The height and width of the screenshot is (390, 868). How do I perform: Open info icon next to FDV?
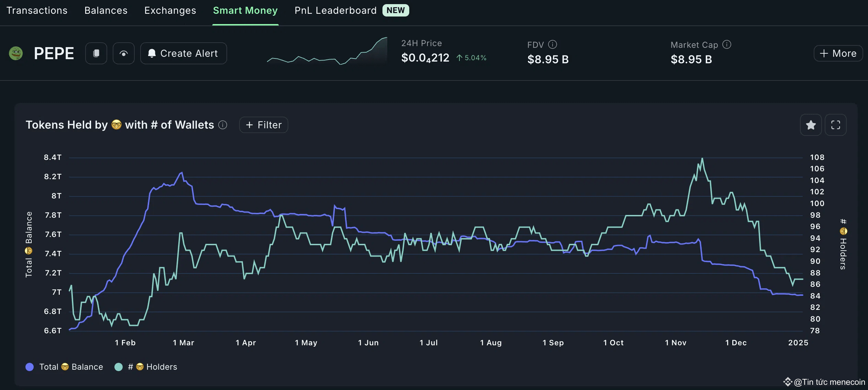pyautogui.click(x=553, y=44)
